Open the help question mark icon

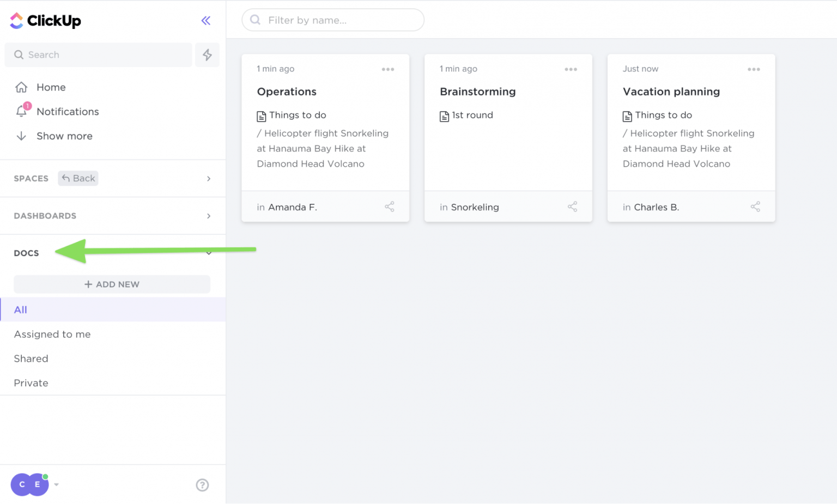pos(202,484)
